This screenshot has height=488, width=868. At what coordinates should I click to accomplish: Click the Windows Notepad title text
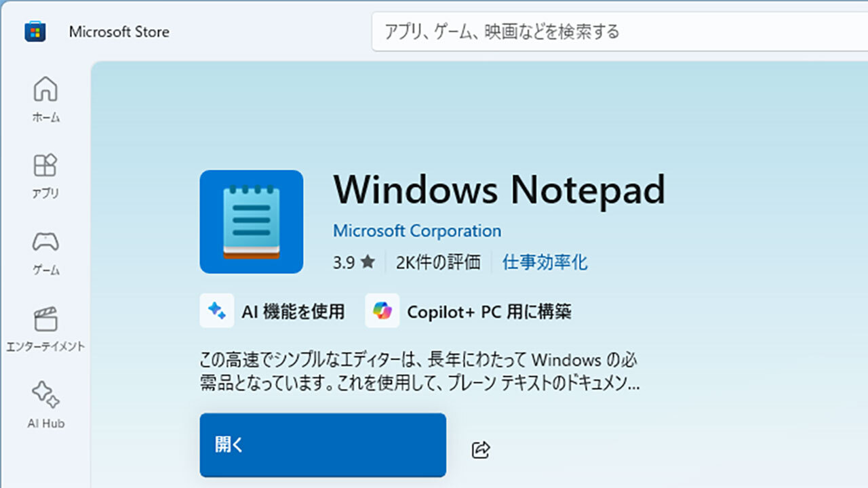point(499,189)
